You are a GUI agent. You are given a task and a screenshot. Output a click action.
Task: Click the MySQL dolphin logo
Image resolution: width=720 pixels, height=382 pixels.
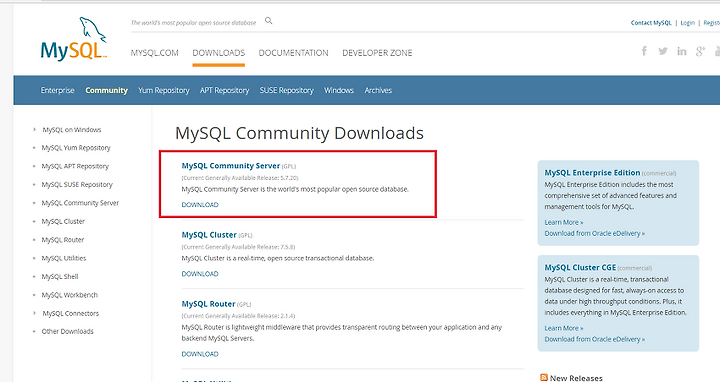tap(74, 39)
